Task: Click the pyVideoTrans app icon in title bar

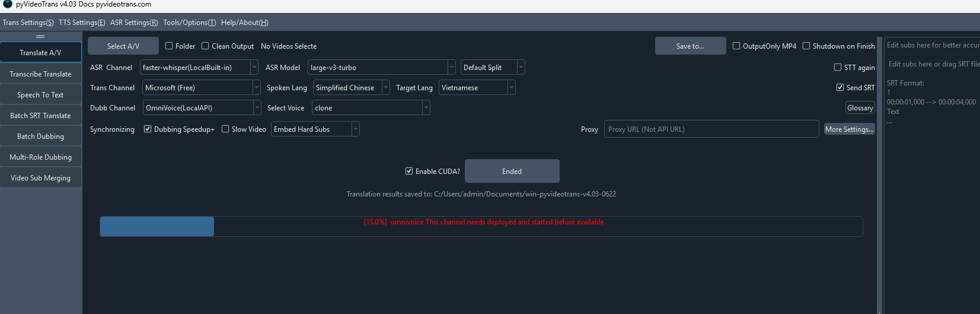Action: (x=8, y=4)
